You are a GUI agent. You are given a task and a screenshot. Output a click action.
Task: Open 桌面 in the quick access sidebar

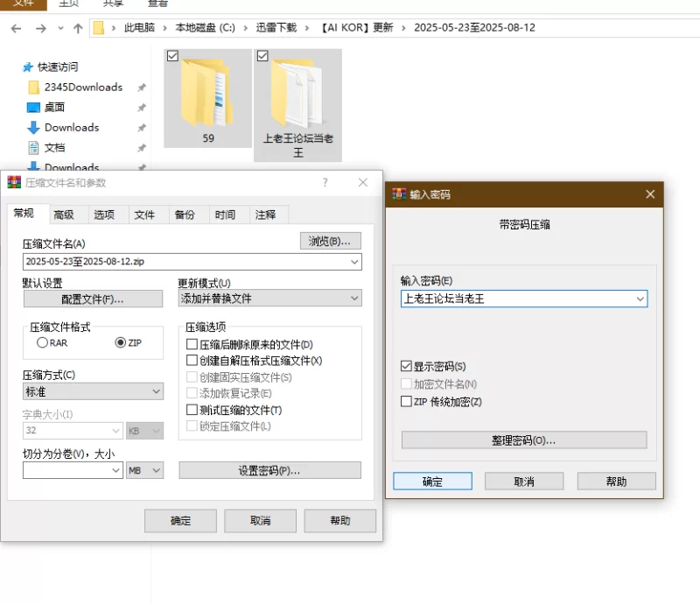click(54, 108)
